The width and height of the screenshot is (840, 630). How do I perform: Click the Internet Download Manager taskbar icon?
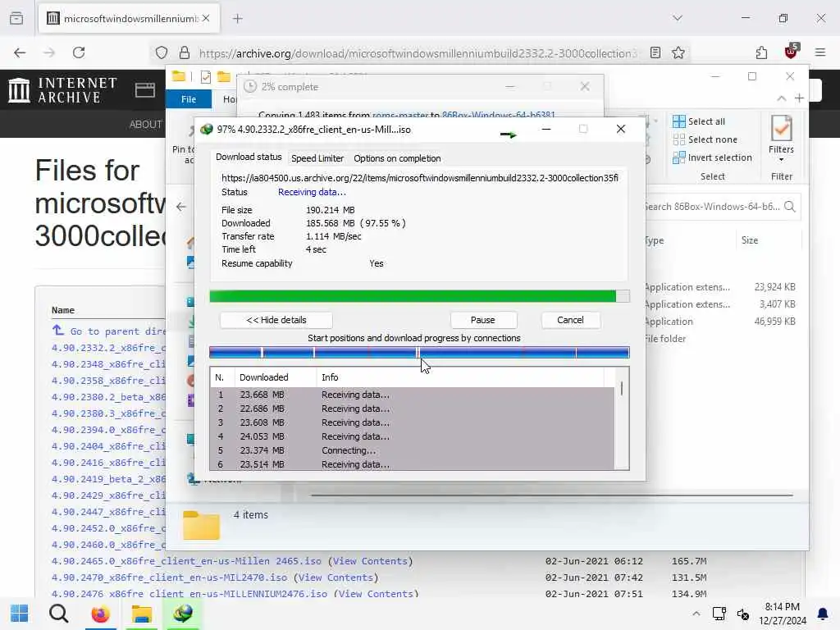point(183,614)
